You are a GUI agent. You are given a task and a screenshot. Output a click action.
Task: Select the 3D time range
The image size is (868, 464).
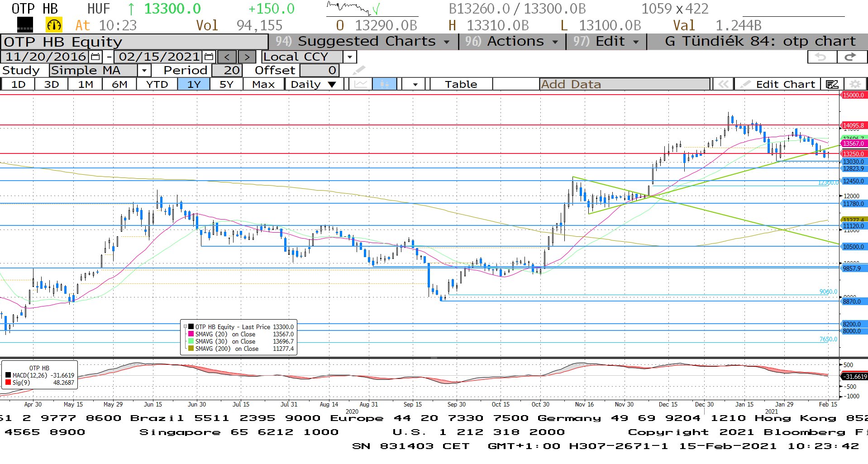click(52, 84)
